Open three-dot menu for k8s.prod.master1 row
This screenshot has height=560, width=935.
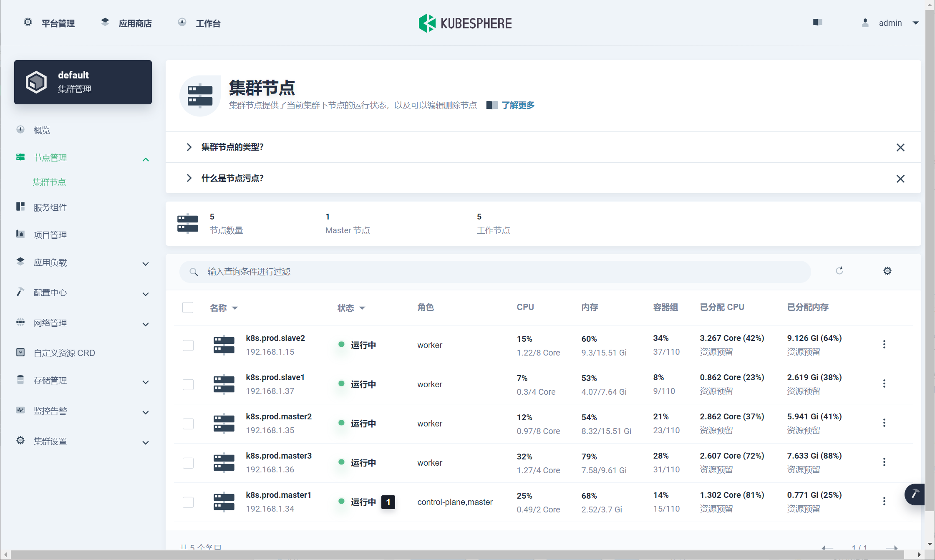click(x=884, y=501)
